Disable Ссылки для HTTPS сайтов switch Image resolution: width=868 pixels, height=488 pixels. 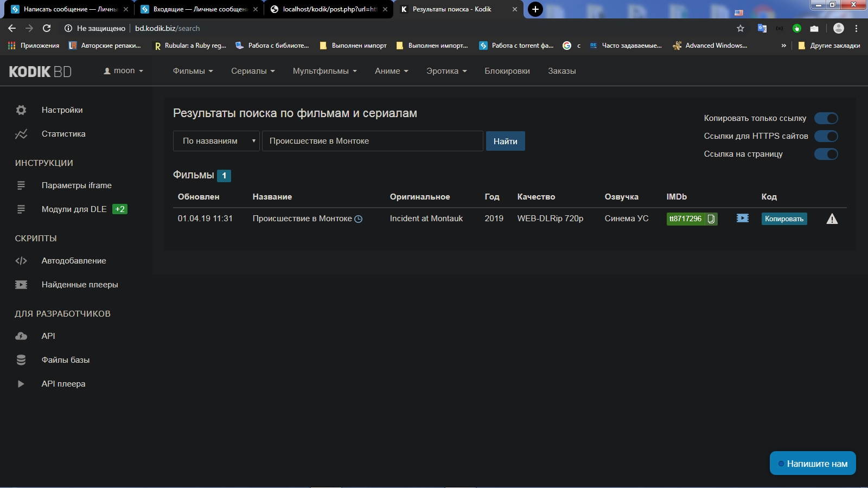[x=826, y=136]
